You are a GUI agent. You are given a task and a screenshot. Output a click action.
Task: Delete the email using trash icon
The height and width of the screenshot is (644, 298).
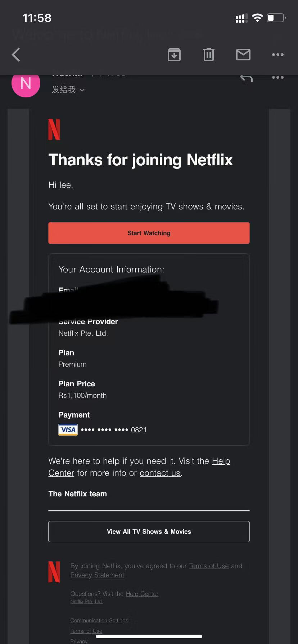(209, 55)
